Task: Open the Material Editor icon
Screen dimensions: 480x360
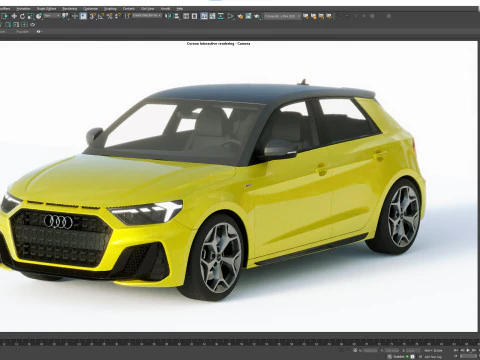Action: [x=230, y=16]
